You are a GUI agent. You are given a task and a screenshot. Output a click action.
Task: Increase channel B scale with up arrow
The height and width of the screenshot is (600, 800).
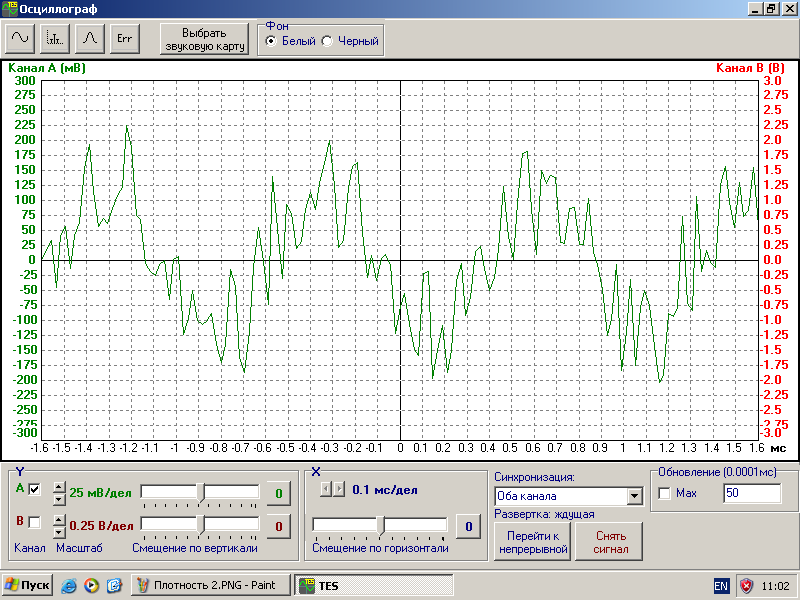coord(59,520)
